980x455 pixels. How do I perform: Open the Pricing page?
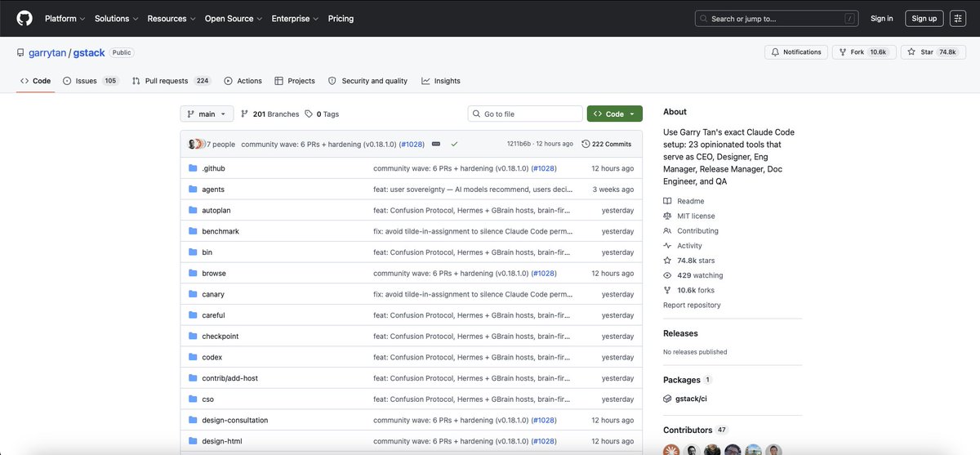(x=341, y=18)
